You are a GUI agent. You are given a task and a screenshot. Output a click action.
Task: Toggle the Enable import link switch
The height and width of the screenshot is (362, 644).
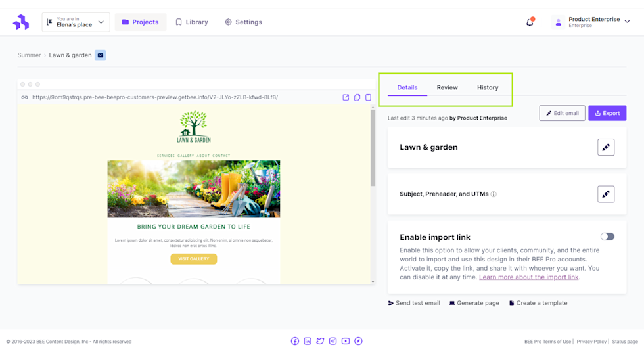tap(607, 237)
